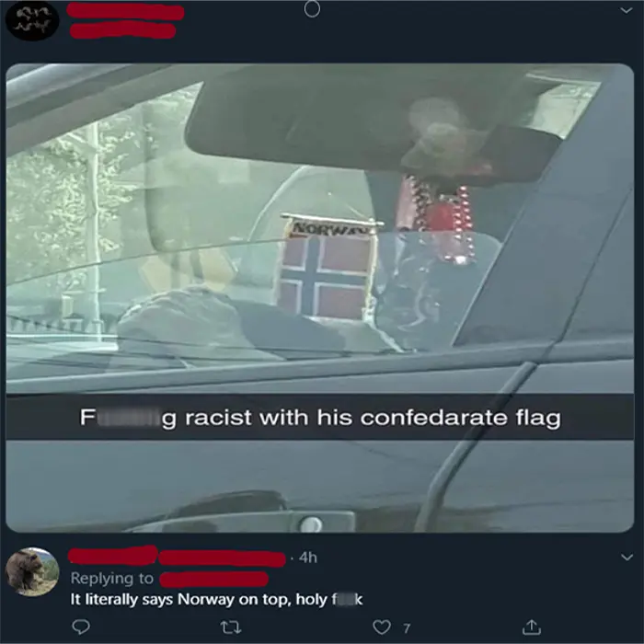Click the small circle icon at the top center
The height and width of the screenshot is (644, 644).
coord(312,9)
